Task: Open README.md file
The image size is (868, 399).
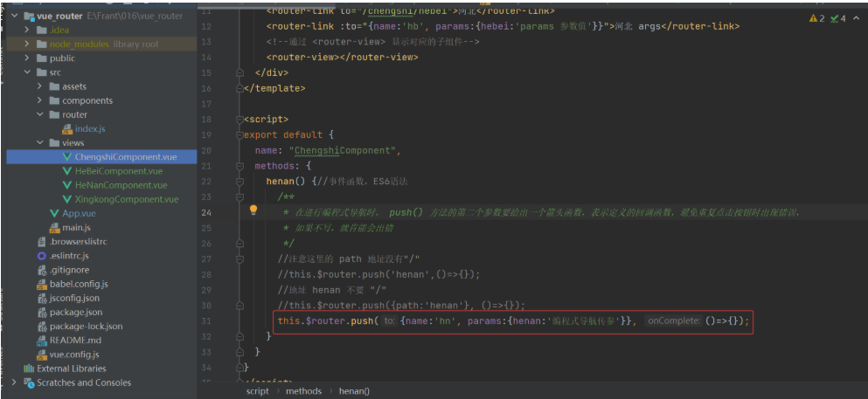Action: click(75, 341)
